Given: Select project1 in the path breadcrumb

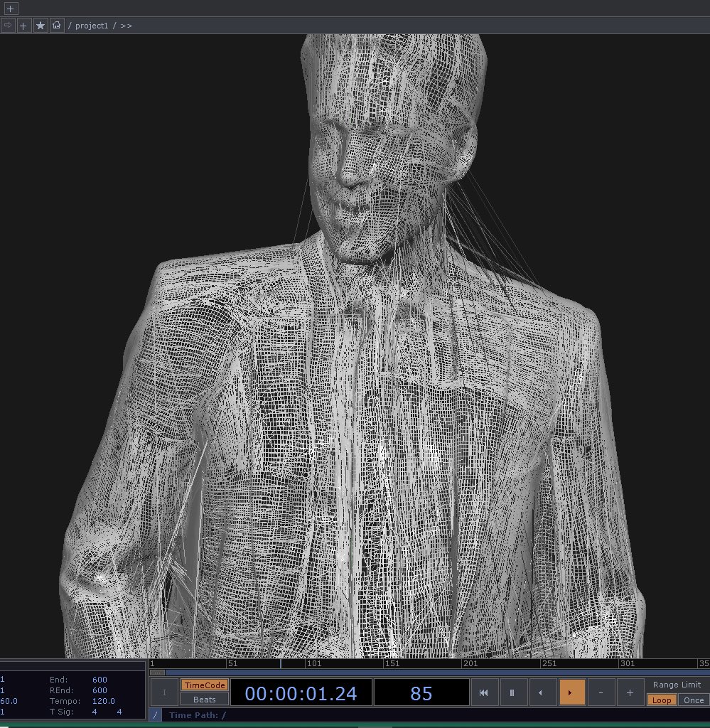Looking at the screenshot, I should tap(92, 26).
